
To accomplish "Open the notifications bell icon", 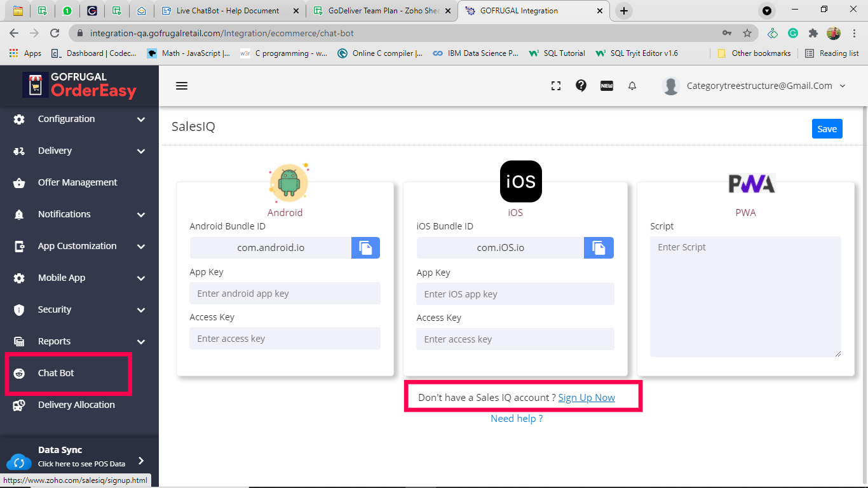I will click(x=632, y=86).
